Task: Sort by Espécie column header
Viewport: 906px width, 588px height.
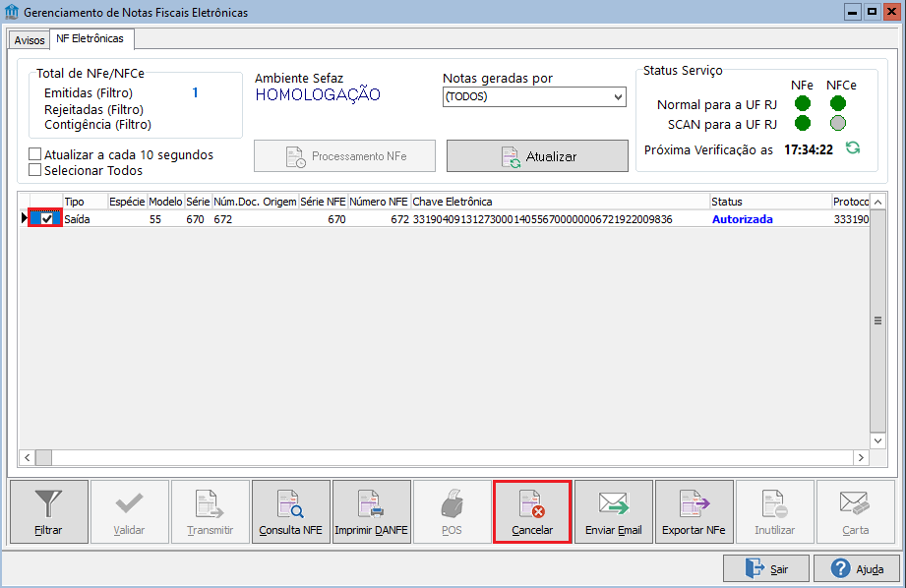Action: 127,202
